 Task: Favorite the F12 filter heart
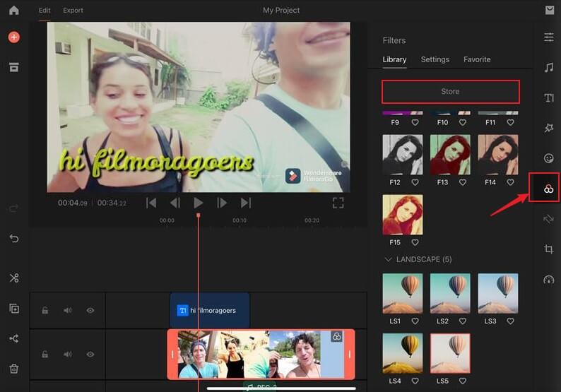click(x=415, y=182)
